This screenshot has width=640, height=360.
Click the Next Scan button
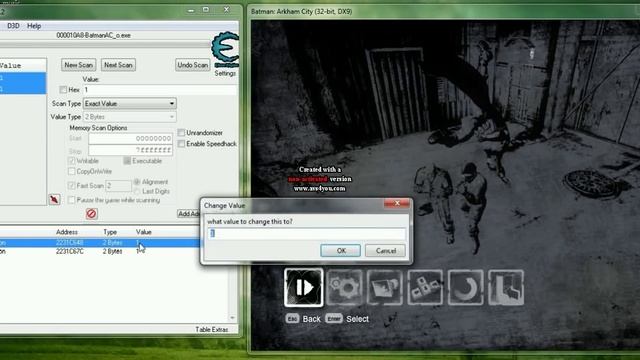118,65
